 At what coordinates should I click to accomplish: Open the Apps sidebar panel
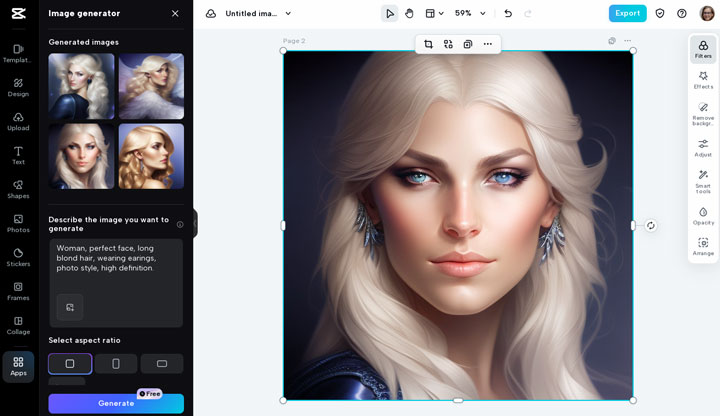pyautogui.click(x=18, y=366)
